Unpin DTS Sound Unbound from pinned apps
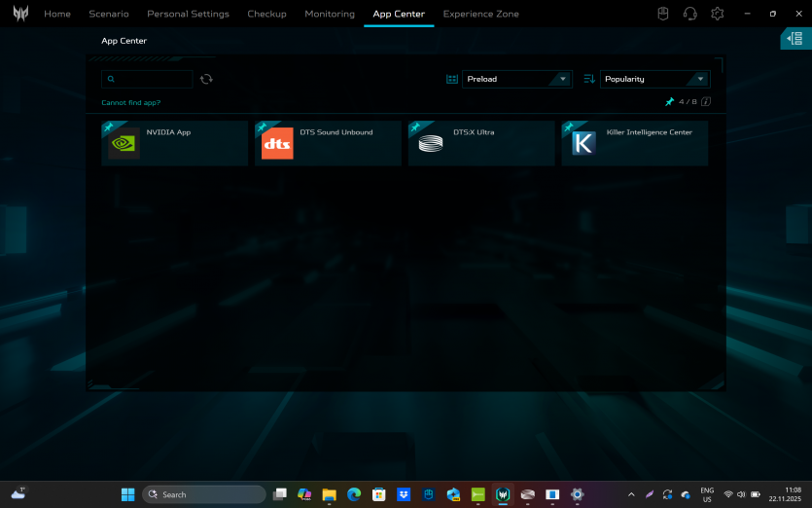This screenshot has width=812, height=508. point(262,127)
